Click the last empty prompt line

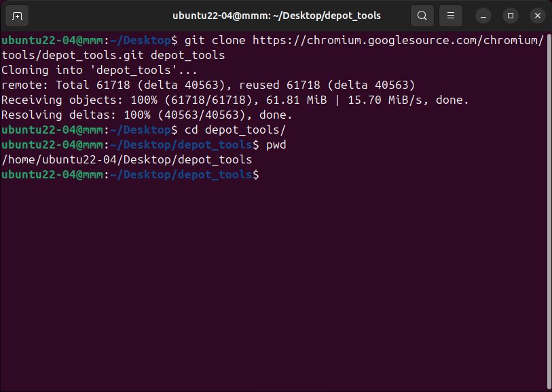coord(130,175)
